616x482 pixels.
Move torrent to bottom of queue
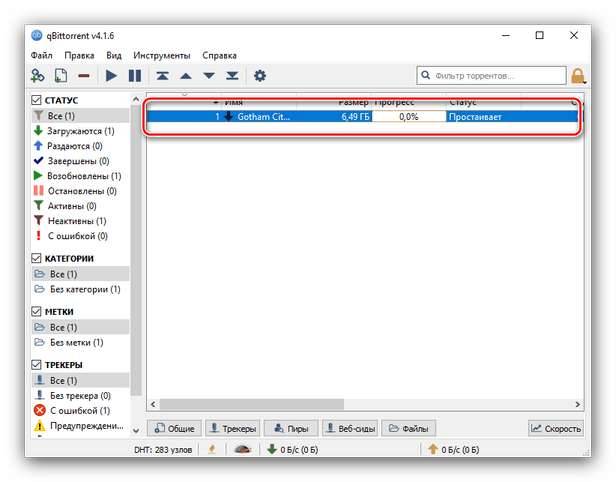pos(232,76)
